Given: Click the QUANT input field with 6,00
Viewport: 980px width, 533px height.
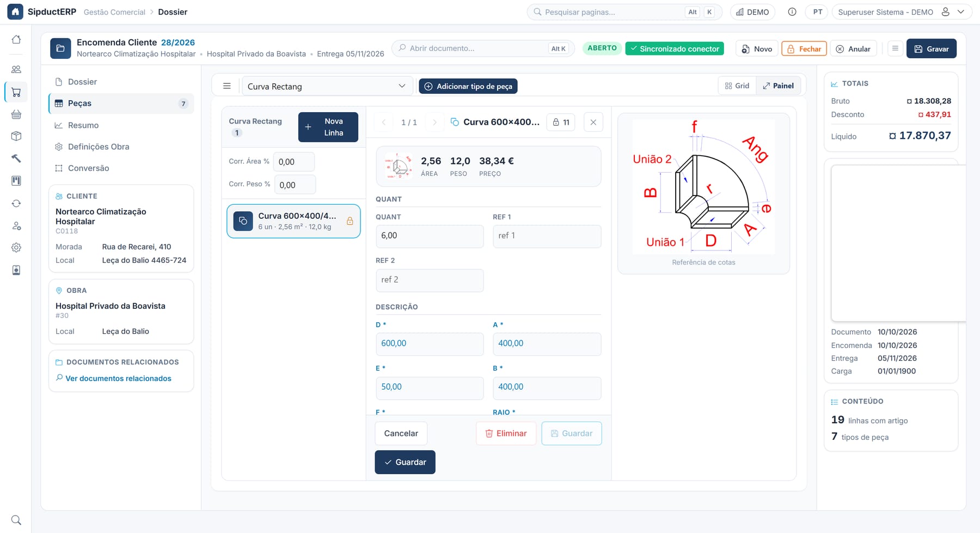Looking at the screenshot, I should 430,236.
